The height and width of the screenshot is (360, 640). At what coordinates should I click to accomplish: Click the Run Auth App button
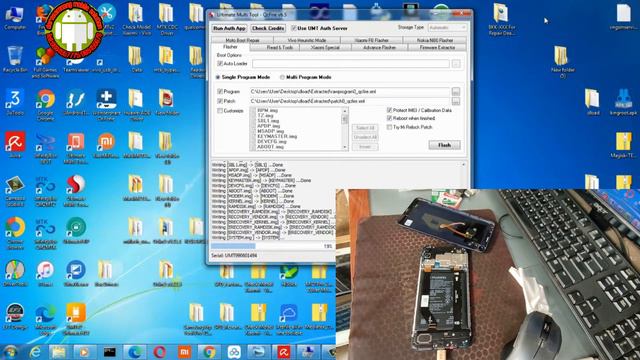pyautogui.click(x=229, y=28)
